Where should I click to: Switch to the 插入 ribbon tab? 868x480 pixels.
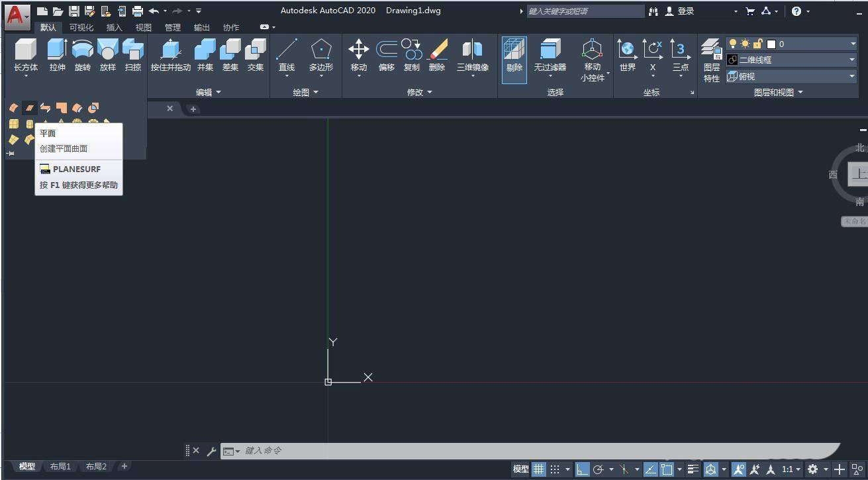(115, 27)
